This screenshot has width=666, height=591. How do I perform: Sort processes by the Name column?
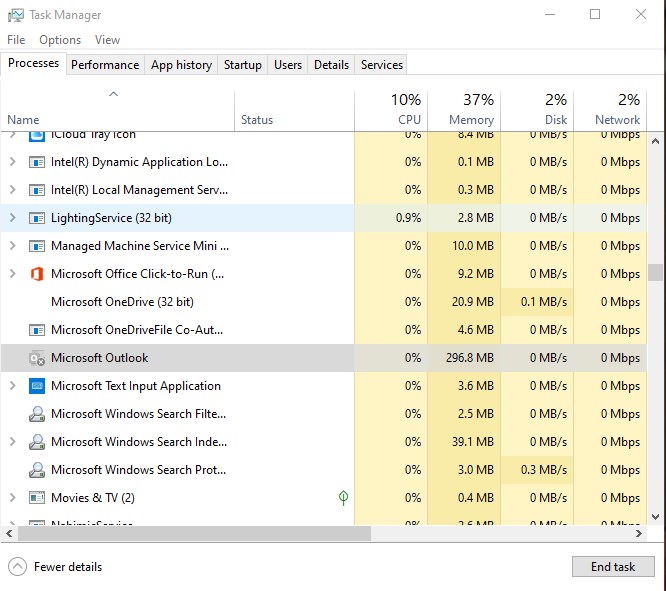pyautogui.click(x=117, y=110)
